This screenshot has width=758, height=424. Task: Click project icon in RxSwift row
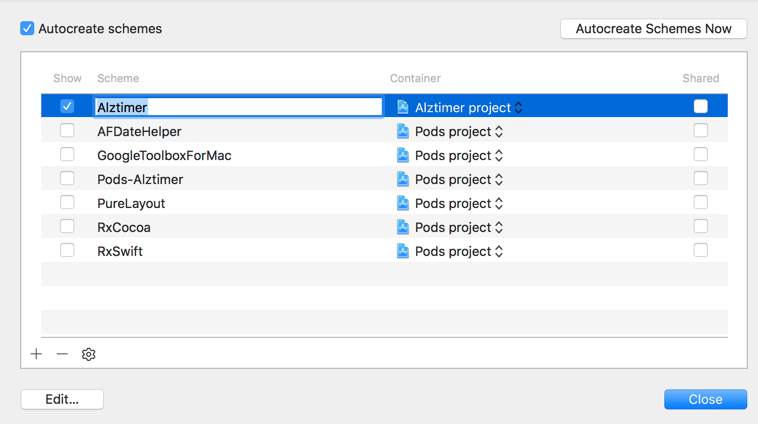coord(403,251)
